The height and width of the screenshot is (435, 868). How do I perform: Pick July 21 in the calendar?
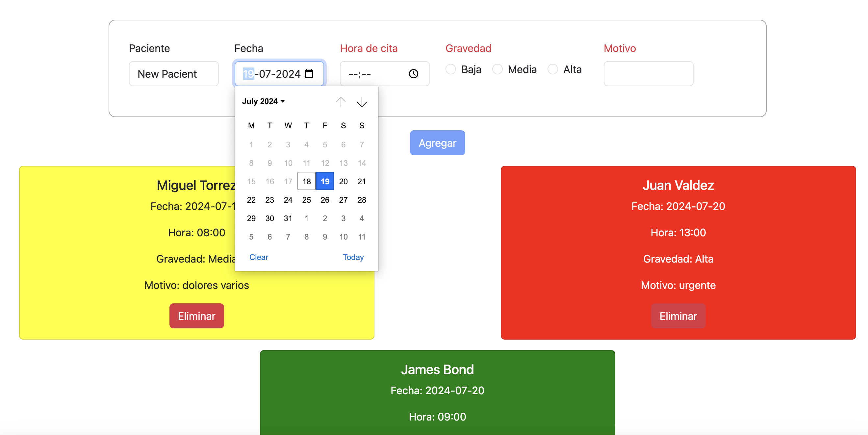(362, 181)
